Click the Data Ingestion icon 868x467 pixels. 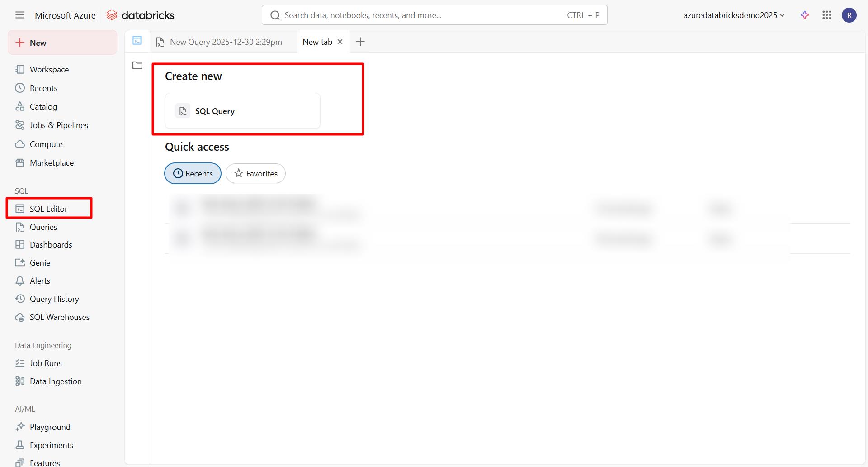click(20, 381)
